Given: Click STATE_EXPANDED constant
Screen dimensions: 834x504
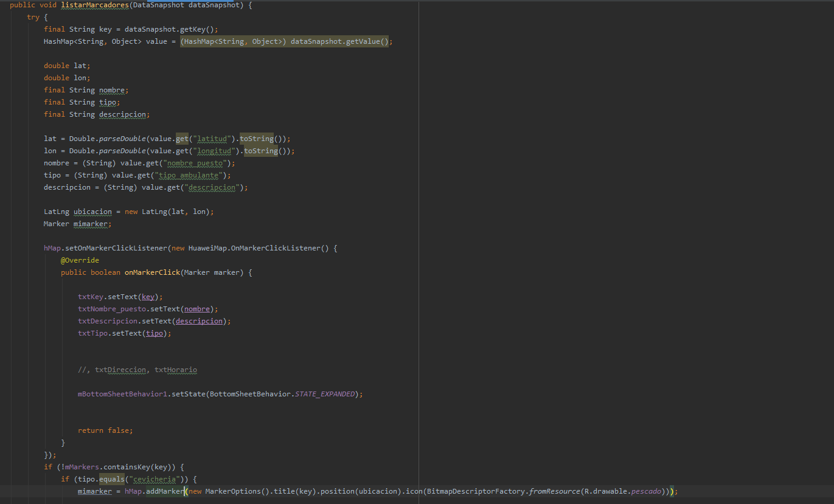Looking at the screenshot, I should point(325,394).
